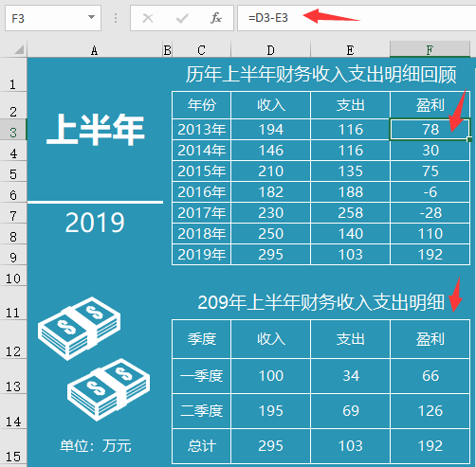The width and height of the screenshot is (476, 467).
Task: Click the 单位：万元 label
Action: [x=96, y=446]
